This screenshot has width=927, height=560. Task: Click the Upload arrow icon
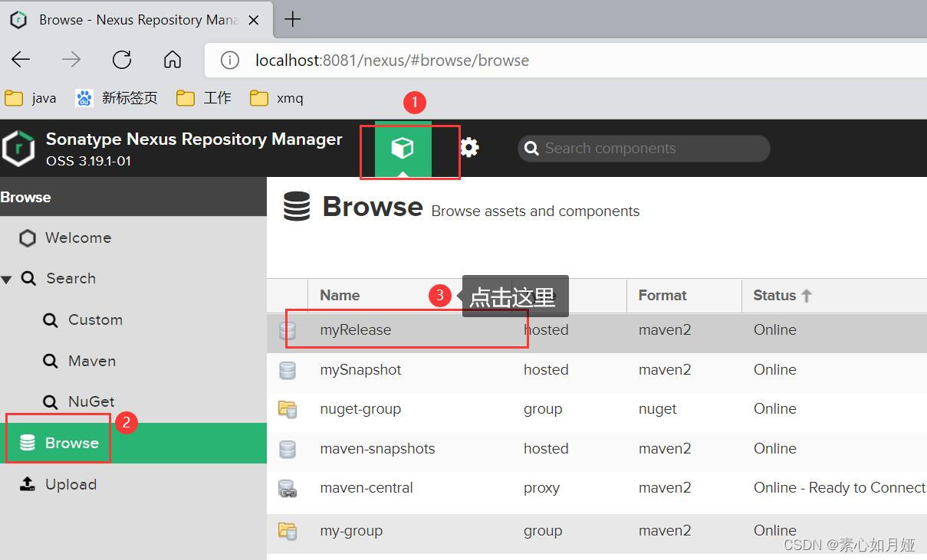pyautogui.click(x=28, y=484)
